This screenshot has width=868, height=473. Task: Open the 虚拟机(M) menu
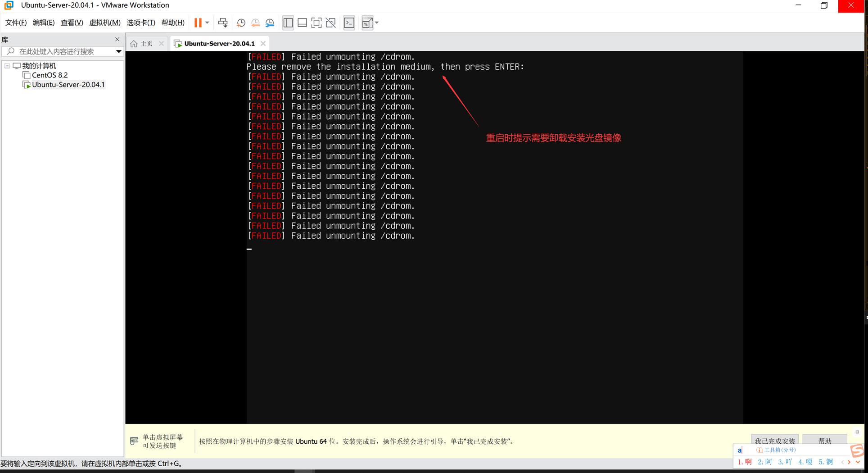point(105,23)
